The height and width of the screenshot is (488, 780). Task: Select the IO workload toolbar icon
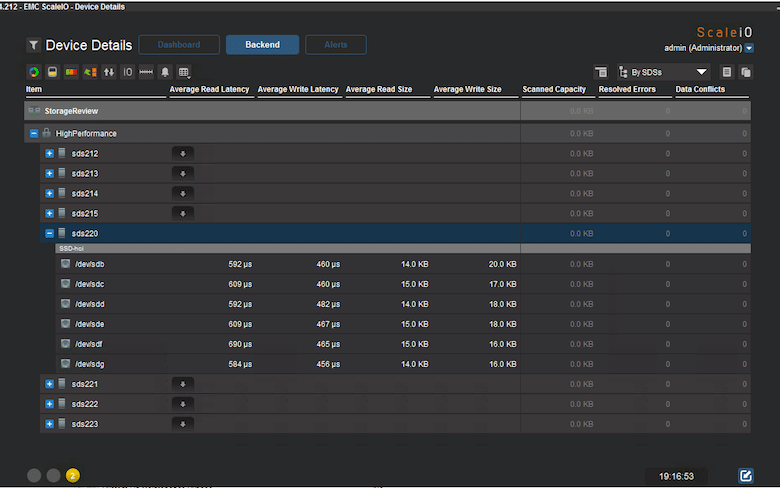[127, 72]
